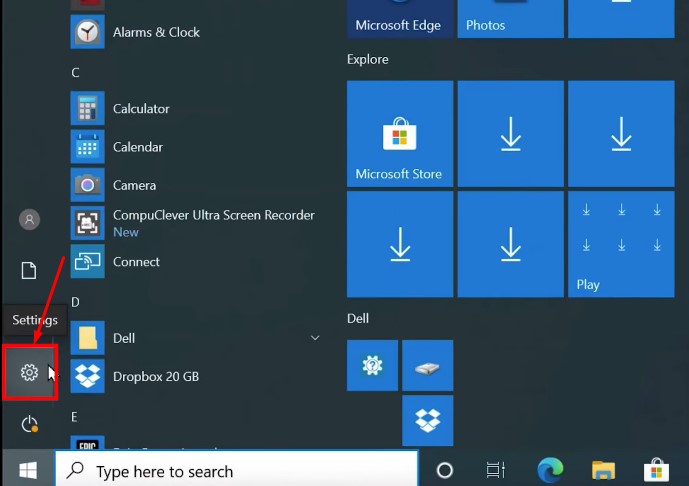Screen dimensions: 689x486
Task: Open the Dropbox tile in Dell group
Action: [x=428, y=421]
